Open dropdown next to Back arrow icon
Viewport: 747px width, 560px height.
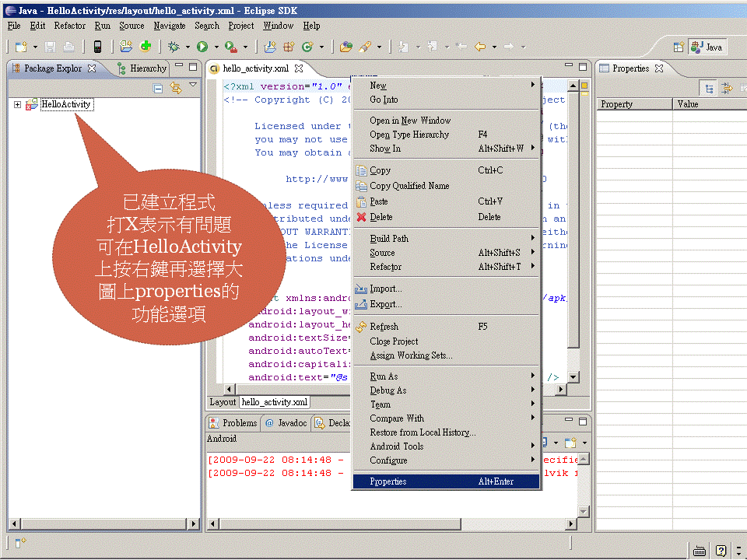(x=494, y=47)
